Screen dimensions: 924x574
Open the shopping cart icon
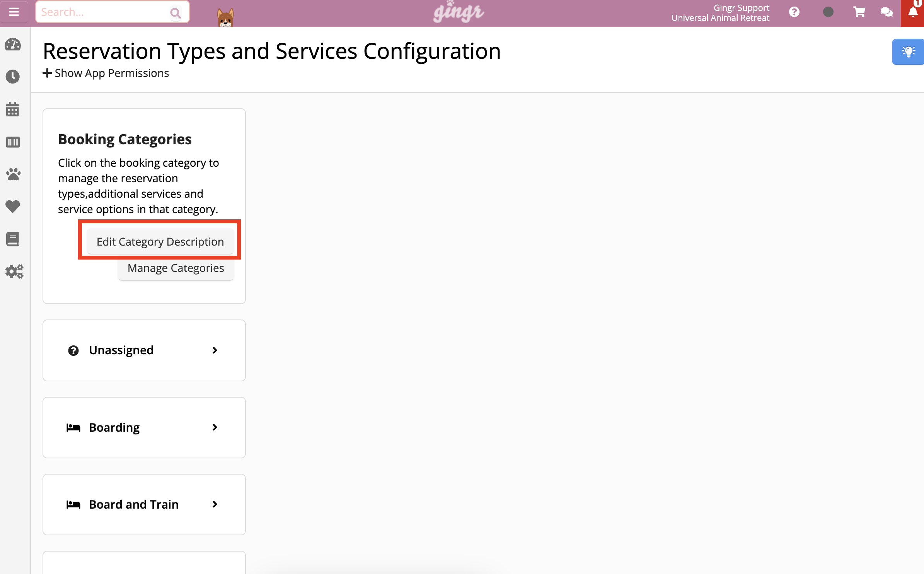859,12
